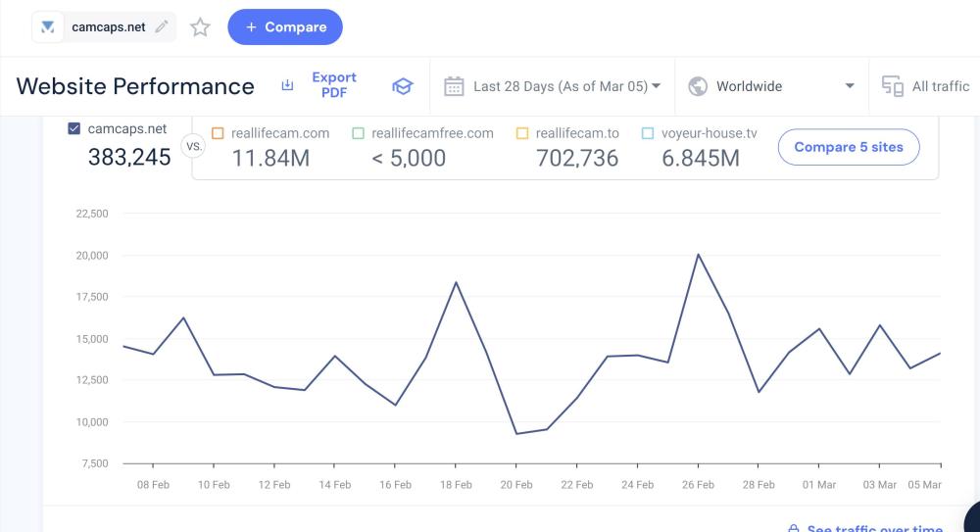The width and height of the screenshot is (980, 532).
Task: Open the graduation cap learning icon
Action: click(x=402, y=86)
